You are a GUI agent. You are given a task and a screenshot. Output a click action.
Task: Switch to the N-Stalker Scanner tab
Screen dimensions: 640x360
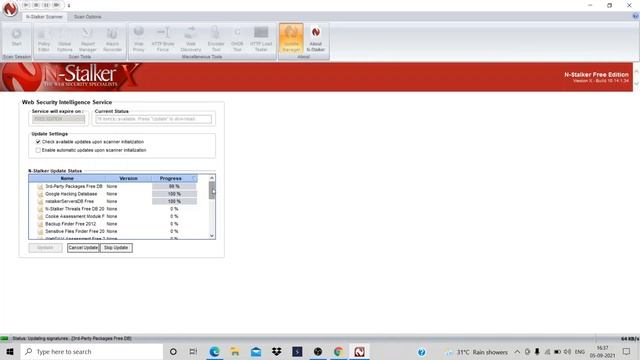point(44,17)
